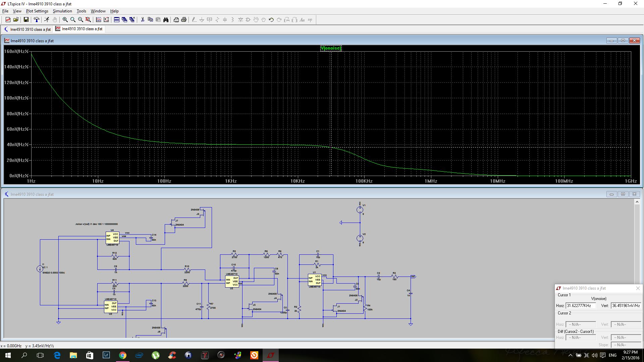
Task: Click the Zoom Out magnifier with minus
Action: coord(80,20)
